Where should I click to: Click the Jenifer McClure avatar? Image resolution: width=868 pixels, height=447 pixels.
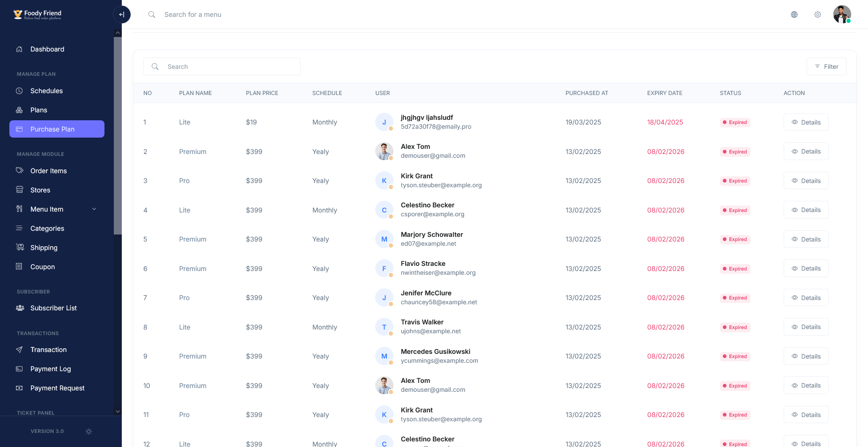384,298
